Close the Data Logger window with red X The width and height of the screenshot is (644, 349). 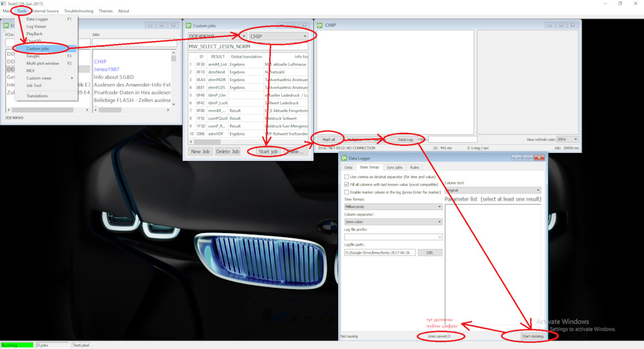pos(539,158)
